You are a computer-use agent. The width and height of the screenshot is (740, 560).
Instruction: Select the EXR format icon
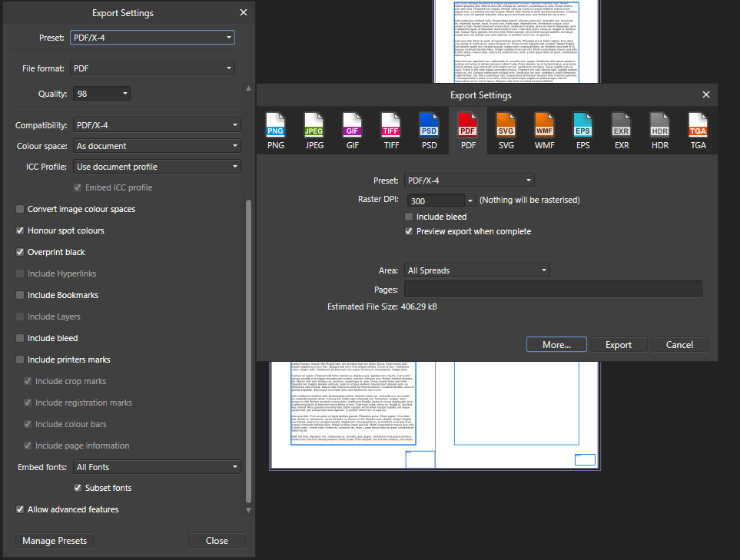click(x=621, y=129)
